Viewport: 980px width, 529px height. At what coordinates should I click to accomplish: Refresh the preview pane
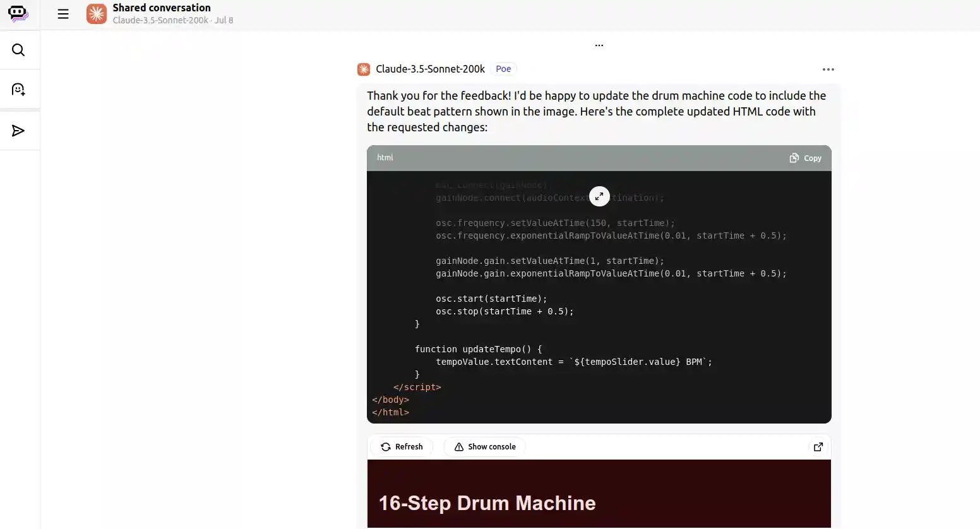tap(402, 447)
